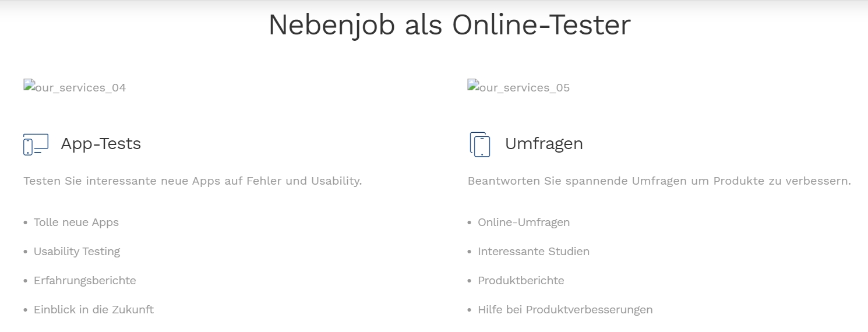Click Hilfe bei Produktverbesserungen item
The width and height of the screenshot is (868, 332).
point(565,310)
